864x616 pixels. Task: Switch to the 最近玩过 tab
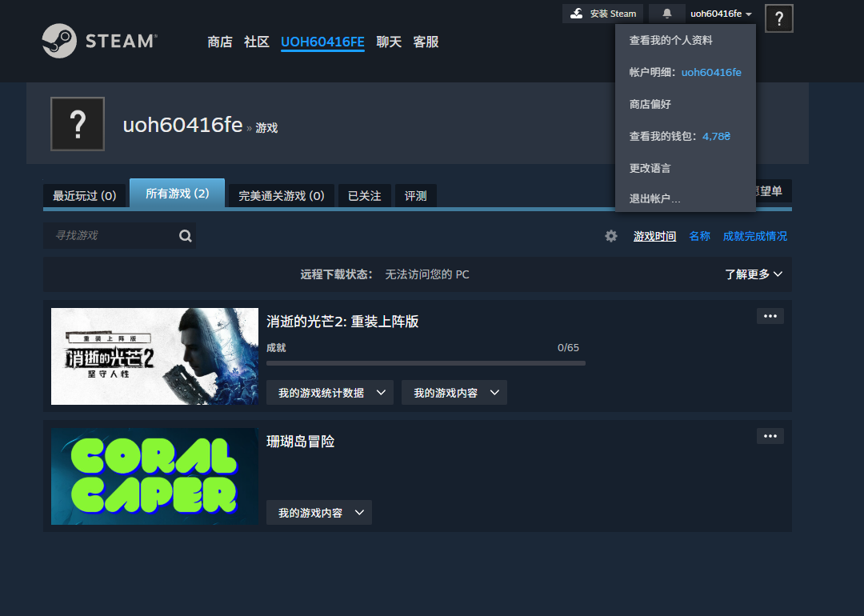click(x=84, y=195)
